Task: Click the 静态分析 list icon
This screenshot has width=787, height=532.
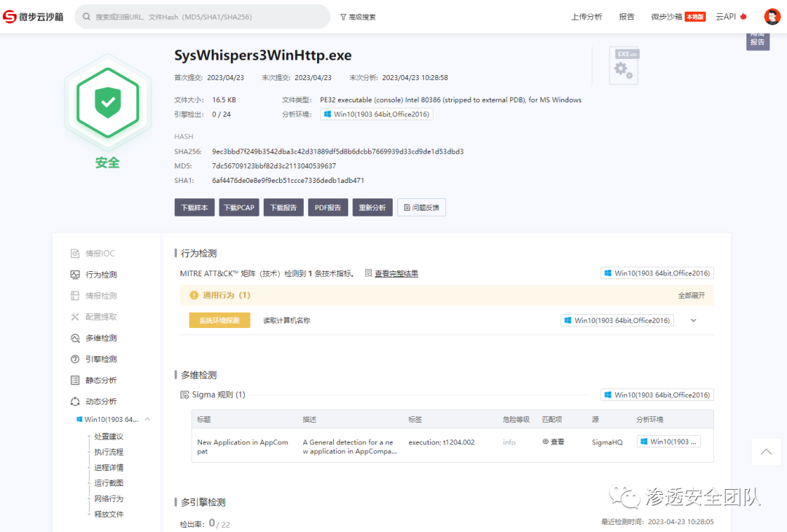Action: pos(75,380)
